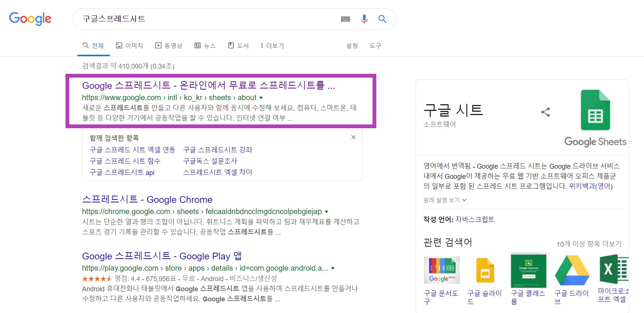This screenshot has height=313, width=644.
Task: Click the 구글 클래스룸 green thumbnail
Action: coord(529,270)
